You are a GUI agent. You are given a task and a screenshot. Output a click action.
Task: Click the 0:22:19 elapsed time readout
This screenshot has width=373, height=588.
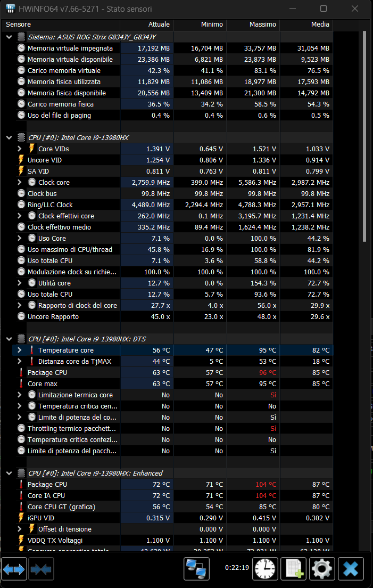[237, 568]
